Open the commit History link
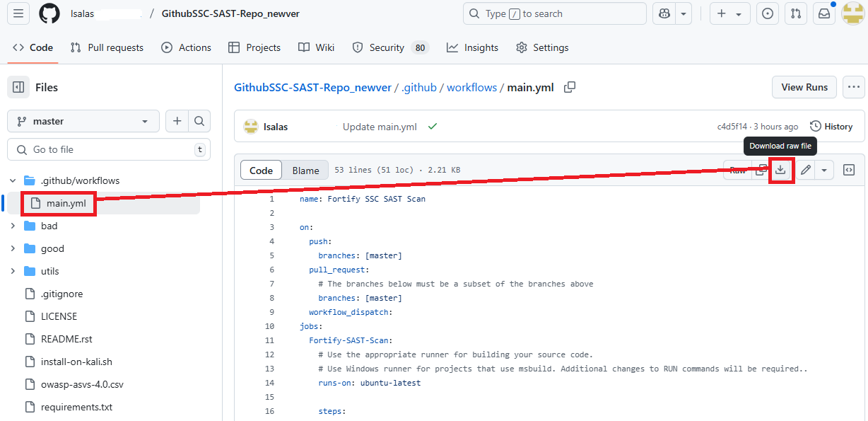Viewport: 868px width, 421px height. tap(831, 127)
